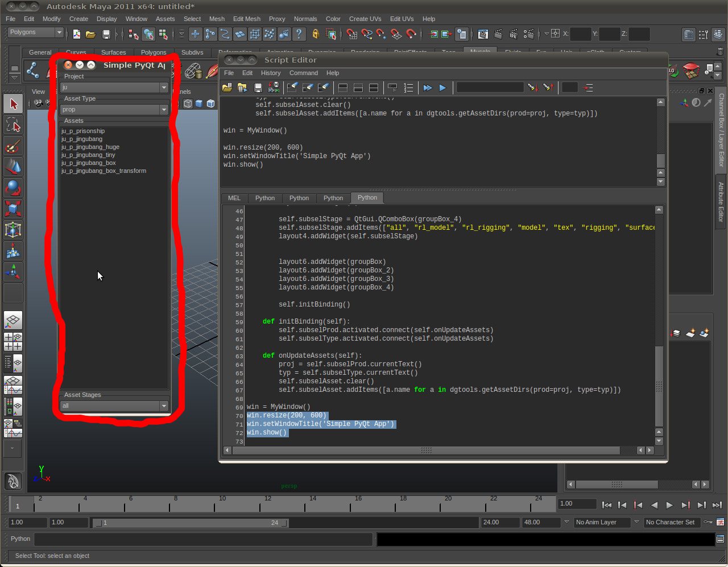Toggle echo all commands in Script Editor
728x567 pixels.
(x=392, y=88)
